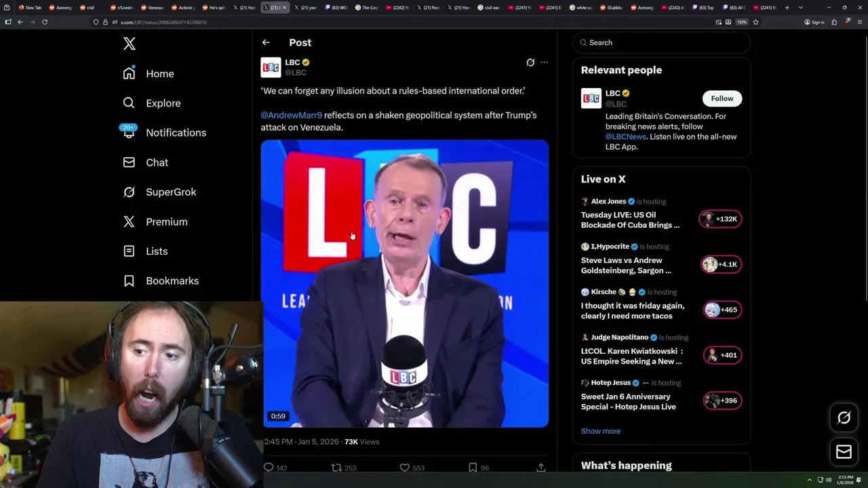This screenshot has height=488, width=868.
Task: Expand the system tray hidden icons chevron
Action: [809, 480]
